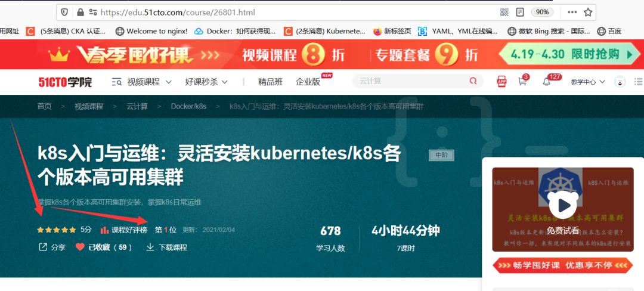This screenshot has width=644, height=291.
Task: Open the YAML、YML在线编 bookmark
Action: (x=459, y=31)
